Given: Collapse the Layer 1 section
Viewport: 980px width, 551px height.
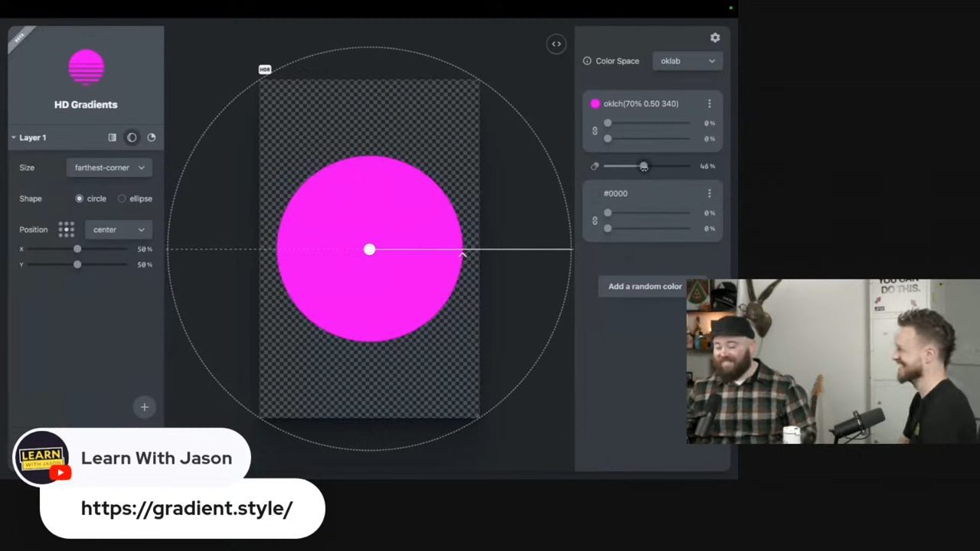Looking at the screenshot, I should point(14,138).
